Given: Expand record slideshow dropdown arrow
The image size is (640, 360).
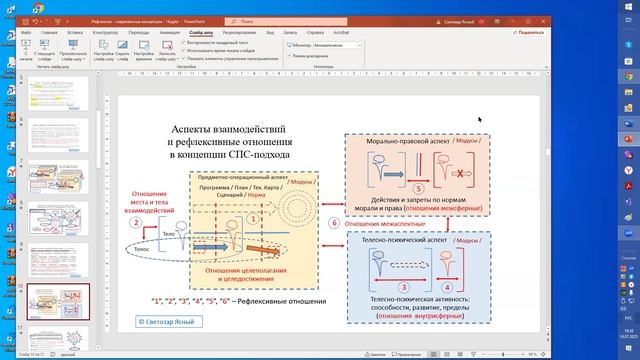Looking at the screenshot, I should pyautogui.click(x=178, y=60).
